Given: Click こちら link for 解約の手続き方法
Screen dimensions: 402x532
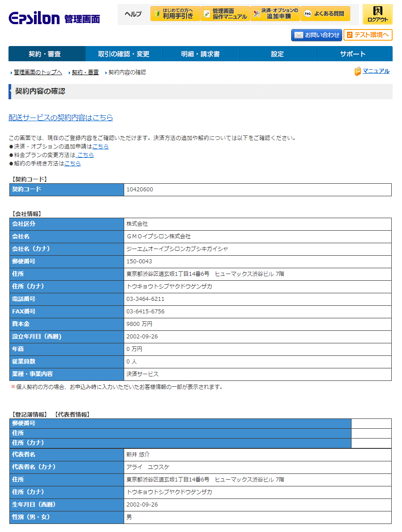Looking at the screenshot, I should (x=72, y=163).
